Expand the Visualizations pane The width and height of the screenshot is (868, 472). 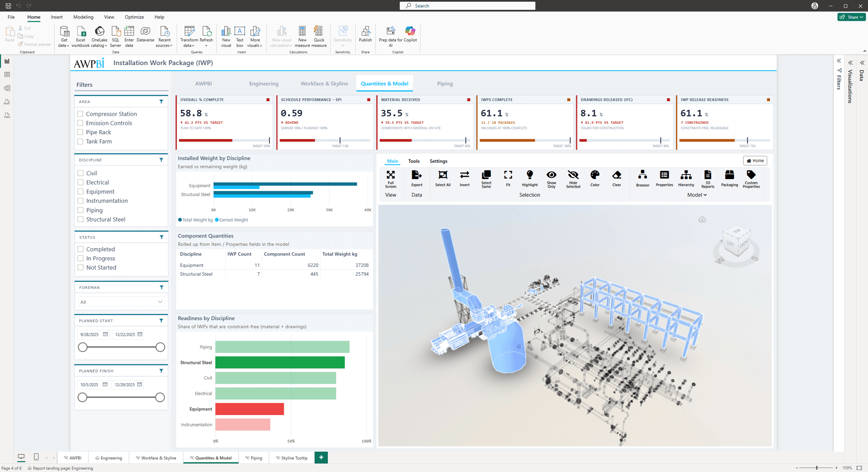pyautogui.click(x=850, y=63)
